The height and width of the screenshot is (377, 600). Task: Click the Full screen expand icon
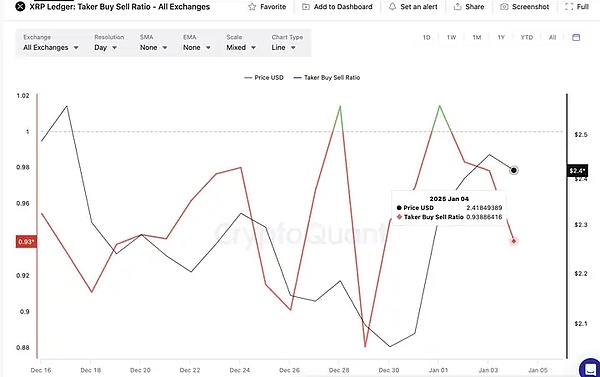coord(569,7)
